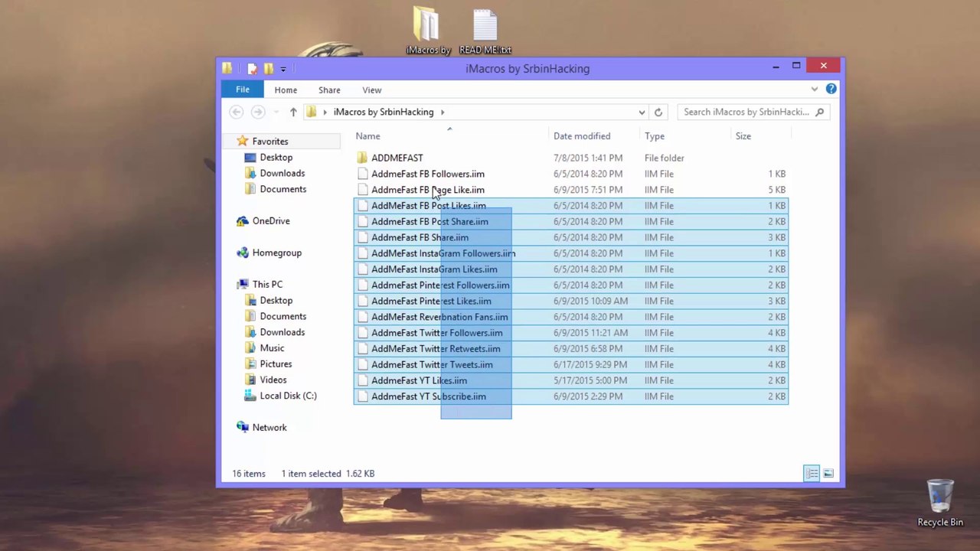Image resolution: width=980 pixels, height=551 pixels.
Task: Open the Videos folder under This PC
Action: click(x=273, y=380)
